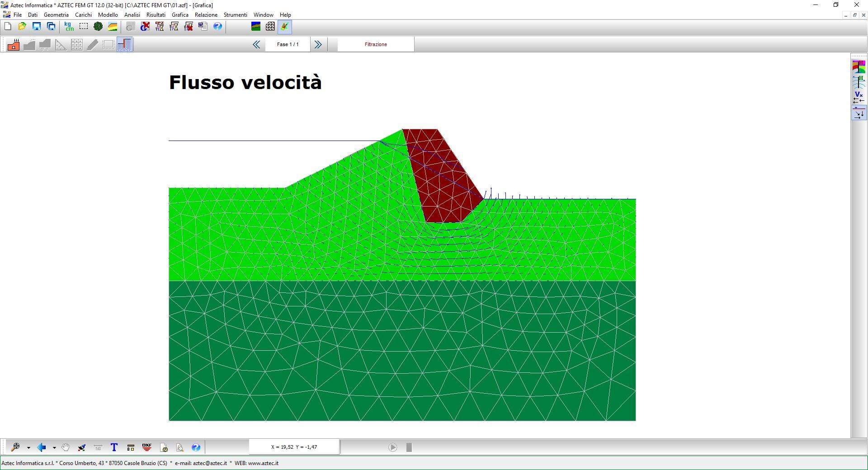Open the DXF export tool
Image resolution: width=868 pixels, height=470 pixels.
[147, 447]
